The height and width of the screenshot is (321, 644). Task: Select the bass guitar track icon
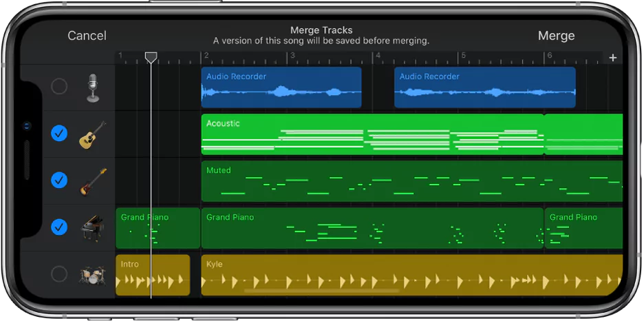click(x=93, y=181)
